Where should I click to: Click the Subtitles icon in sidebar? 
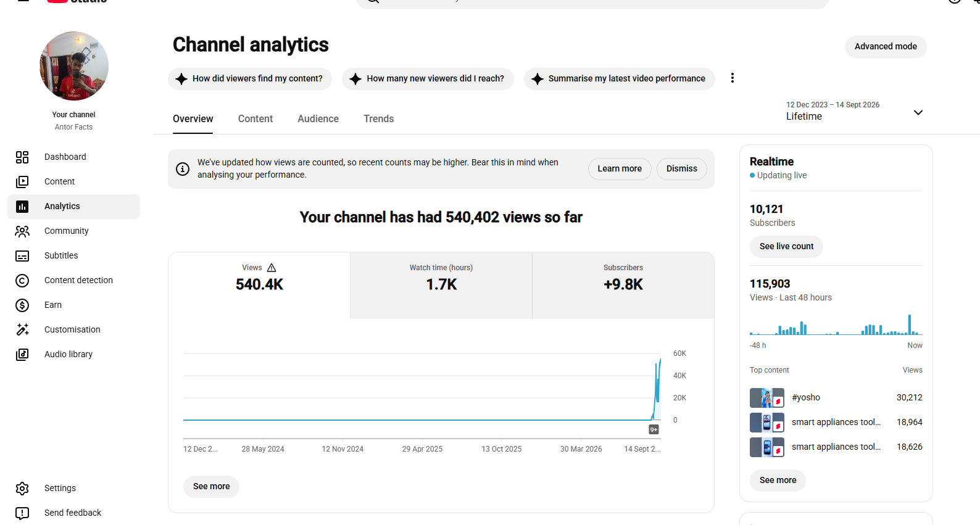click(22, 256)
